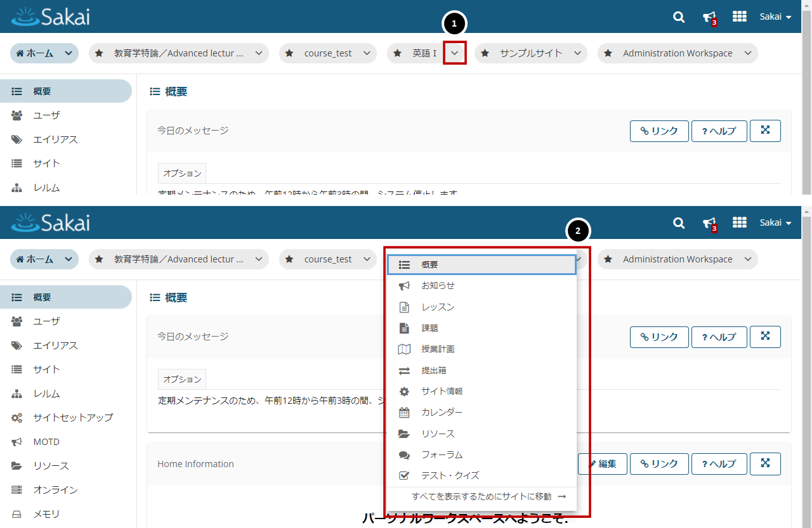The width and height of the screenshot is (812, 528).
Task: Click 編集 button in Home Information panel
Action: click(603, 464)
